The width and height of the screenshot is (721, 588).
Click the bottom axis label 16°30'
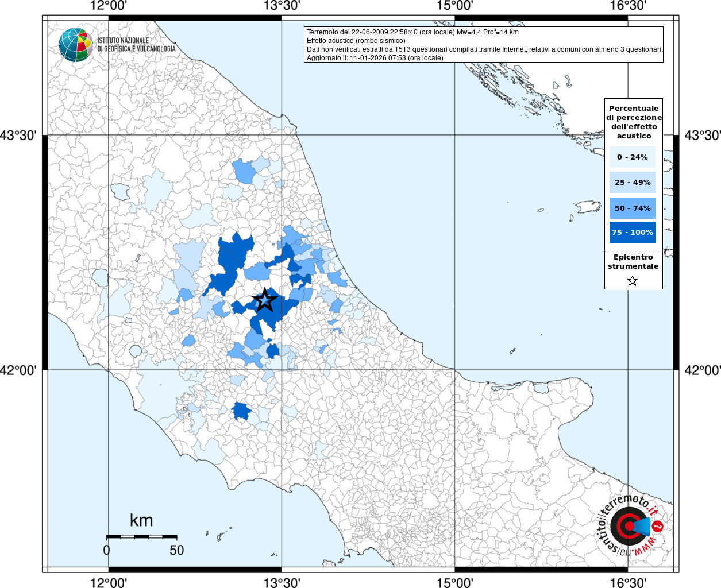point(628,582)
